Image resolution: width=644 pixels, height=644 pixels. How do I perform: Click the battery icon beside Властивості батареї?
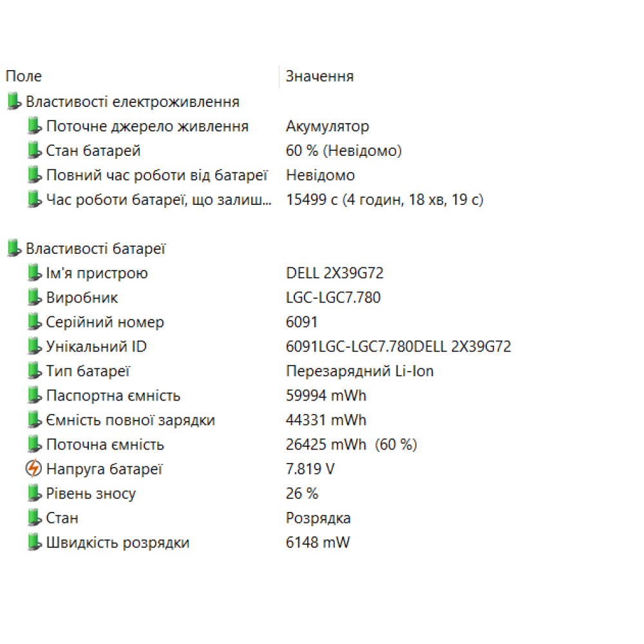(14, 249)
